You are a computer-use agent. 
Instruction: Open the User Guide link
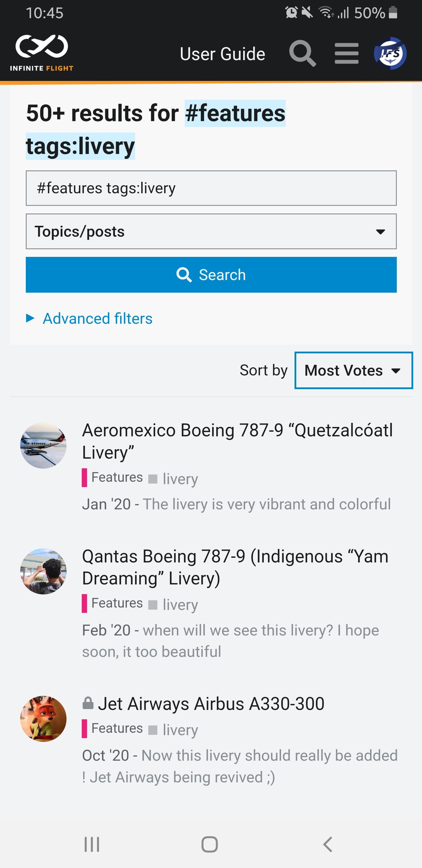click(x=222, y=54)
